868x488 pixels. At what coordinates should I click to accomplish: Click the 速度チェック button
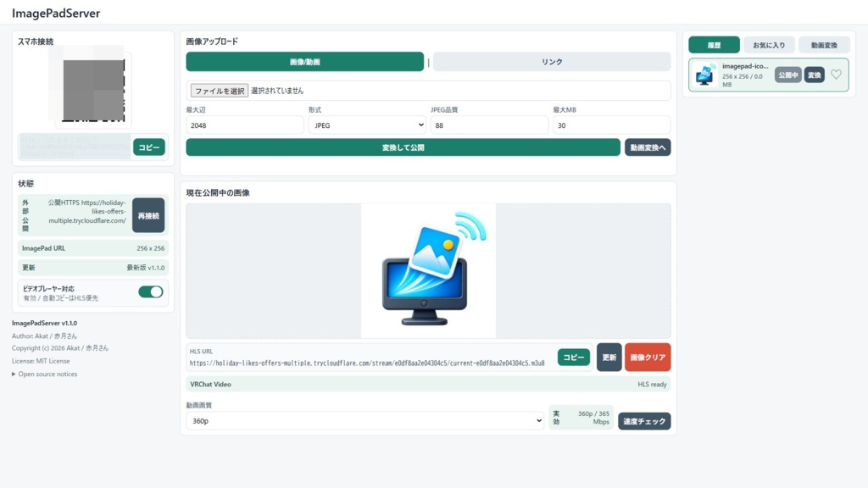click(x=644, y=421)
